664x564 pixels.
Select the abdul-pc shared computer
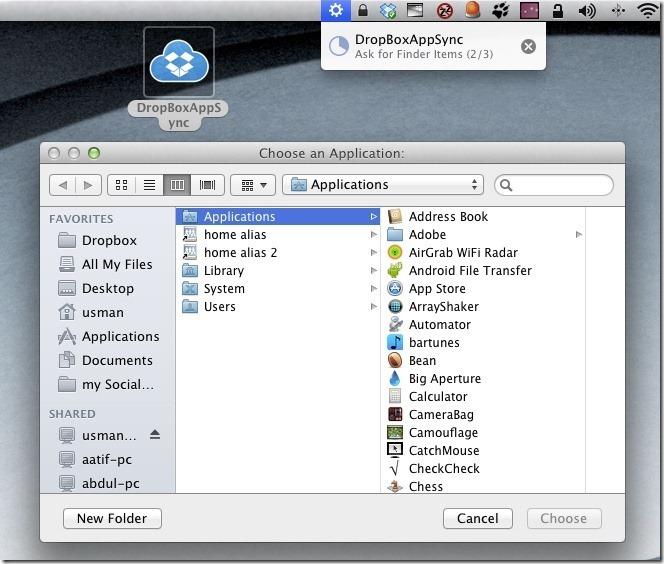click(x=99, y=484)
